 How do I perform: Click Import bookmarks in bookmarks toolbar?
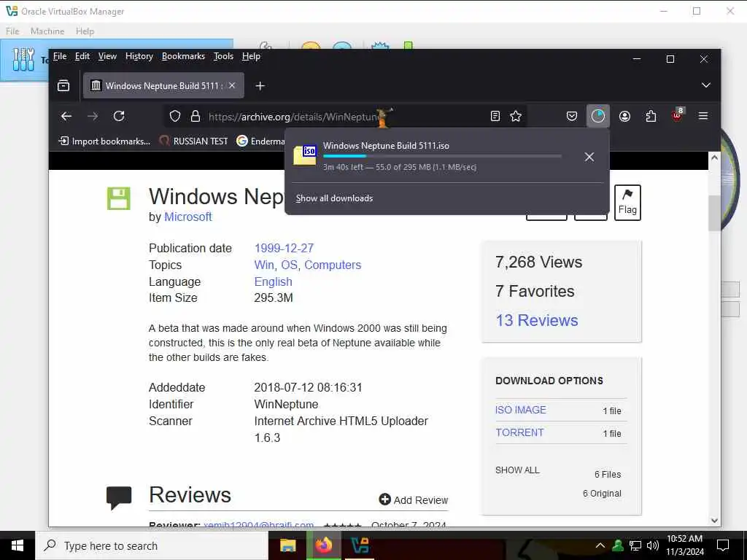pos(104,141)
